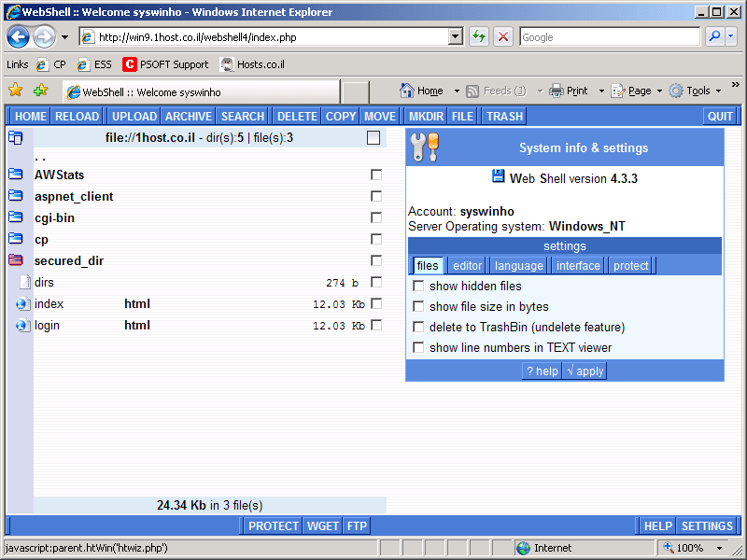The image size is (747, 560).
Task: Click the index html file icon
Action: coord(22,303)
